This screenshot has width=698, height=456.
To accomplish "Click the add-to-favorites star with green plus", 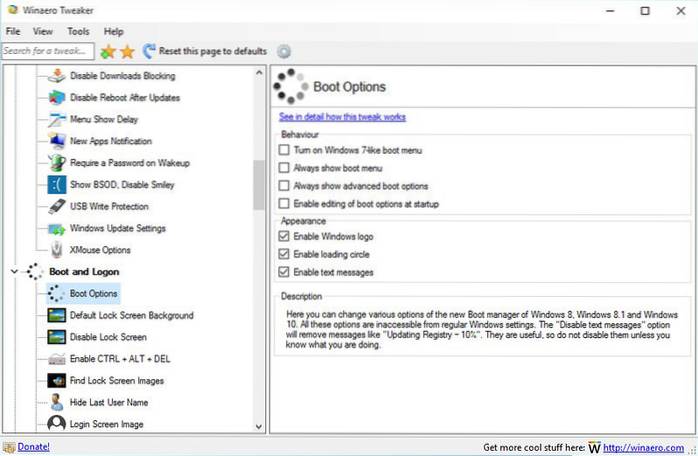I will [107, 51].
